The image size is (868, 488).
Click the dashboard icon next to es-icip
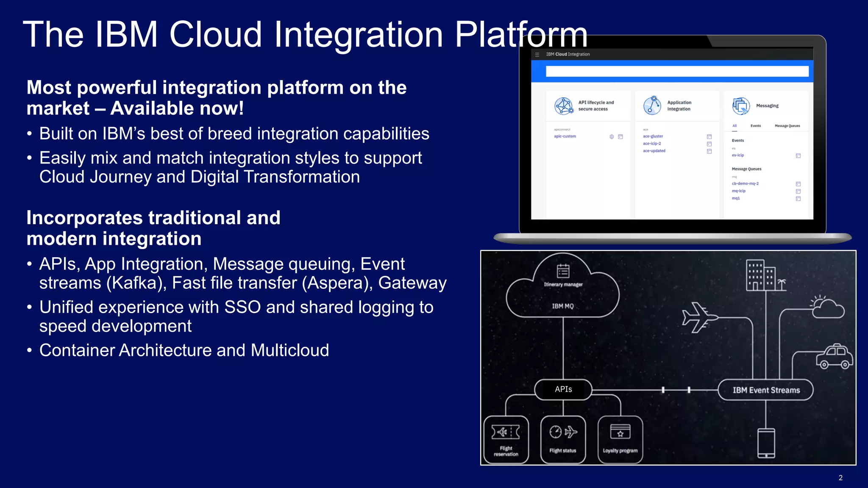pyautogui.click(x=798, y=156)
